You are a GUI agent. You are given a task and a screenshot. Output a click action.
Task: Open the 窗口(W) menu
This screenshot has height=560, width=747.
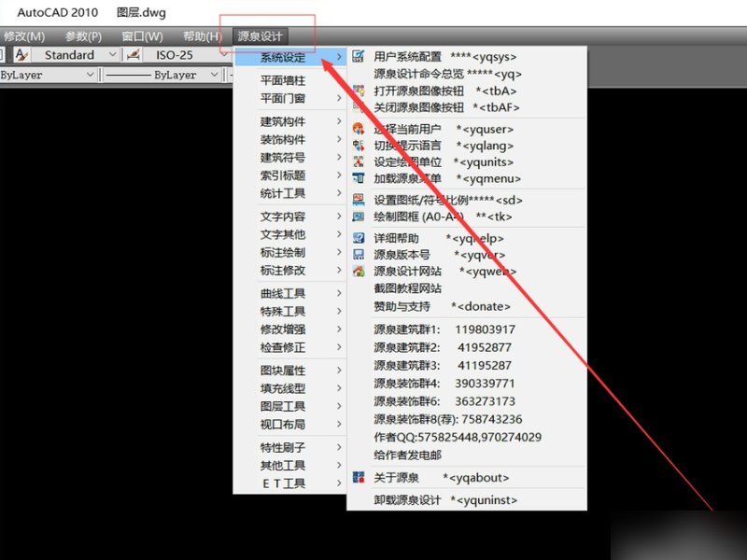(x=142, y=36)
